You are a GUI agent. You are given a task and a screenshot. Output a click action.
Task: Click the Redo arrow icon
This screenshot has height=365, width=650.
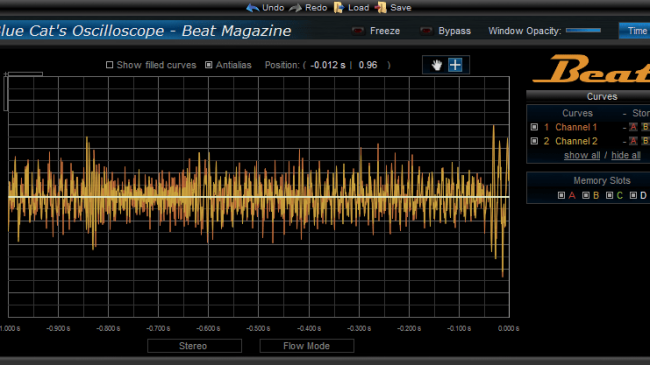pos(296,8)
